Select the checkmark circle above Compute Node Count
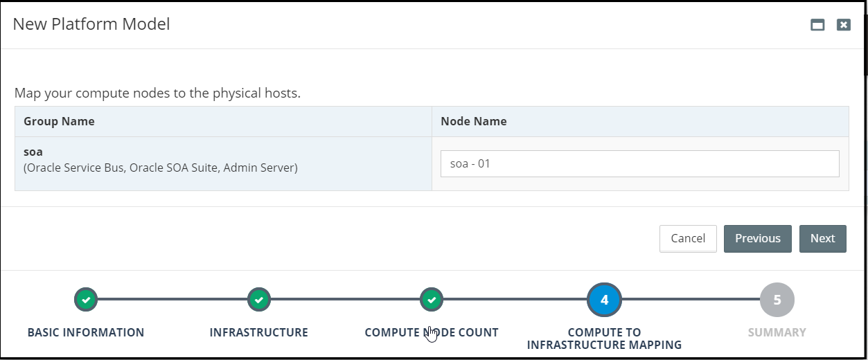The image size is (868, 360). coord(432,300)
